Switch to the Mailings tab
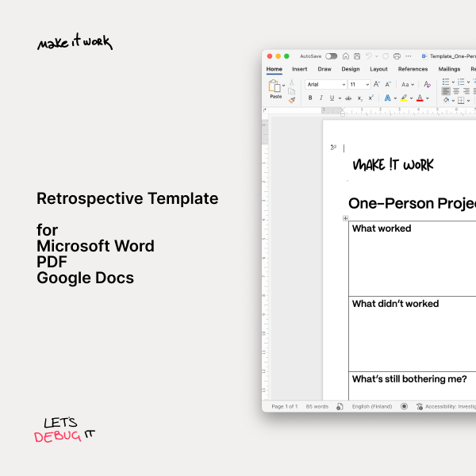Image resolution: width=476 pixels, height=476 pixels. pyautogui.click(x=449, y=69)
